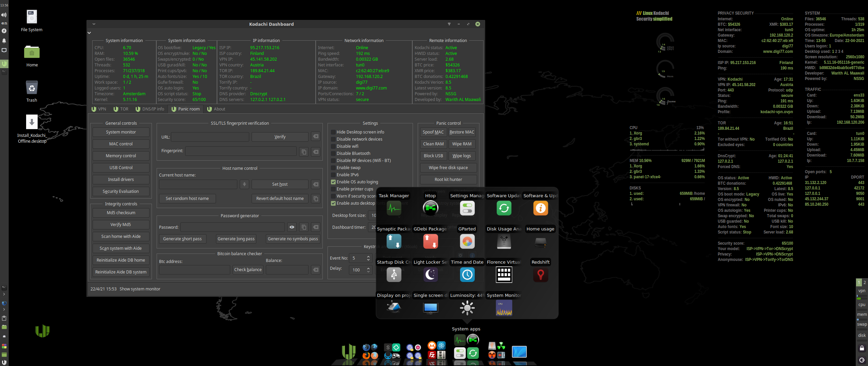Collapse the Kodachi Dashboard window shade chevron
This screenshot has width=868, height=366.
(x=94, y=24)
